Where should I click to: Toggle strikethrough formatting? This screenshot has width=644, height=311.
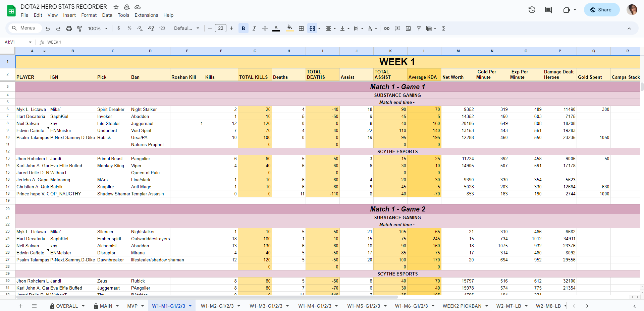(x=265, y=28)
